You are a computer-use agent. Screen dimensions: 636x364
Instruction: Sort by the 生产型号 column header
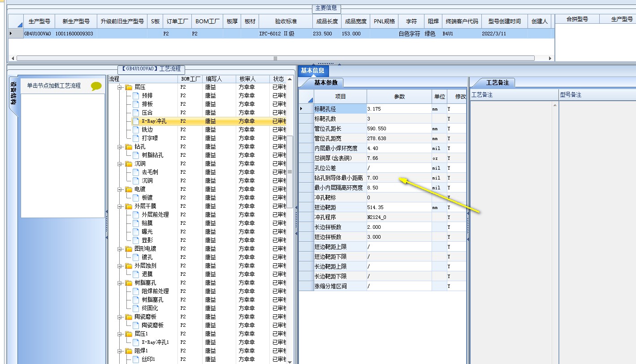coord(39,21)
